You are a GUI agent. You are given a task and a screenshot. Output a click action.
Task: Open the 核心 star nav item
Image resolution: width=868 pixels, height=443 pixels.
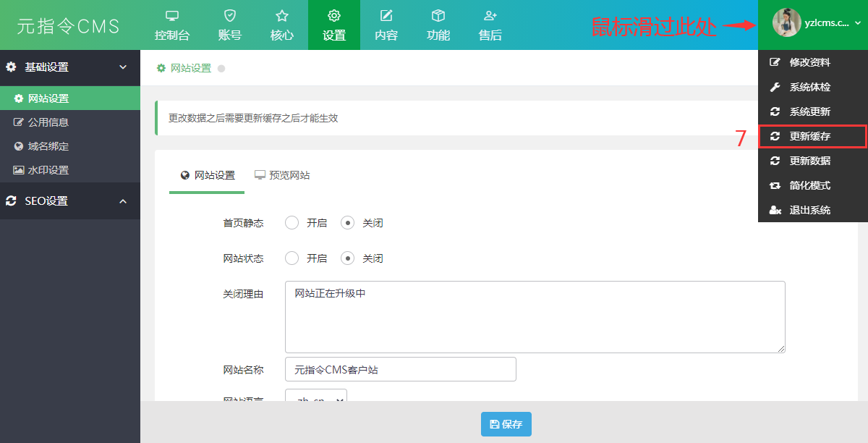pos(282,25)
